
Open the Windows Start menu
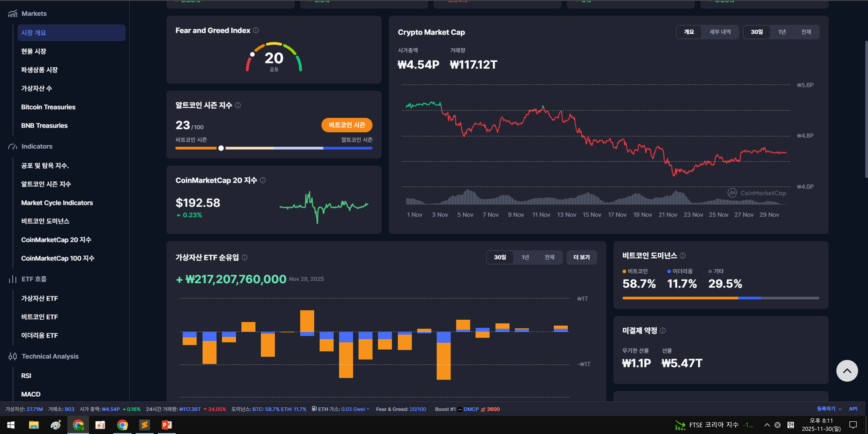click(x=11, y=425)
